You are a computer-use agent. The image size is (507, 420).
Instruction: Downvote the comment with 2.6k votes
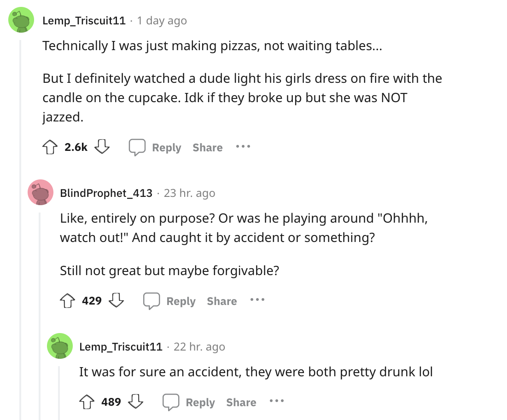click(x=101, y=147)
